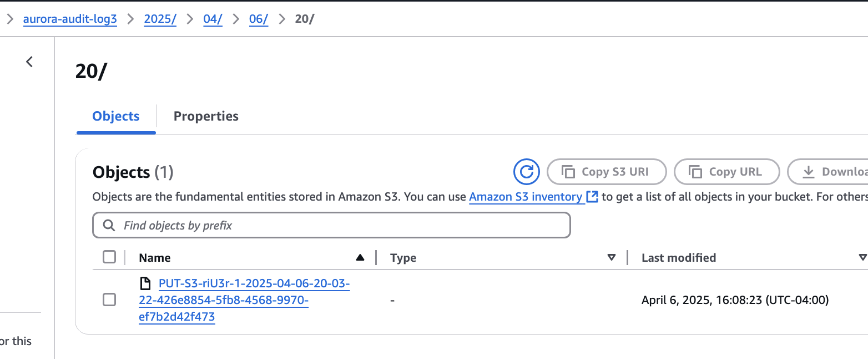Click the Last modified column sort arrow
The width and height of the screenshot is (868, 359).
click(862, 257)
